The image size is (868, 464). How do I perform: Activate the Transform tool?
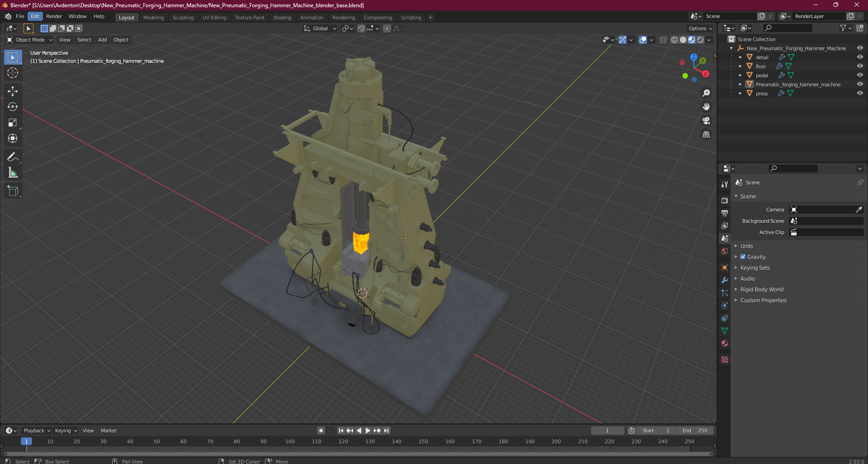(13, 138)
